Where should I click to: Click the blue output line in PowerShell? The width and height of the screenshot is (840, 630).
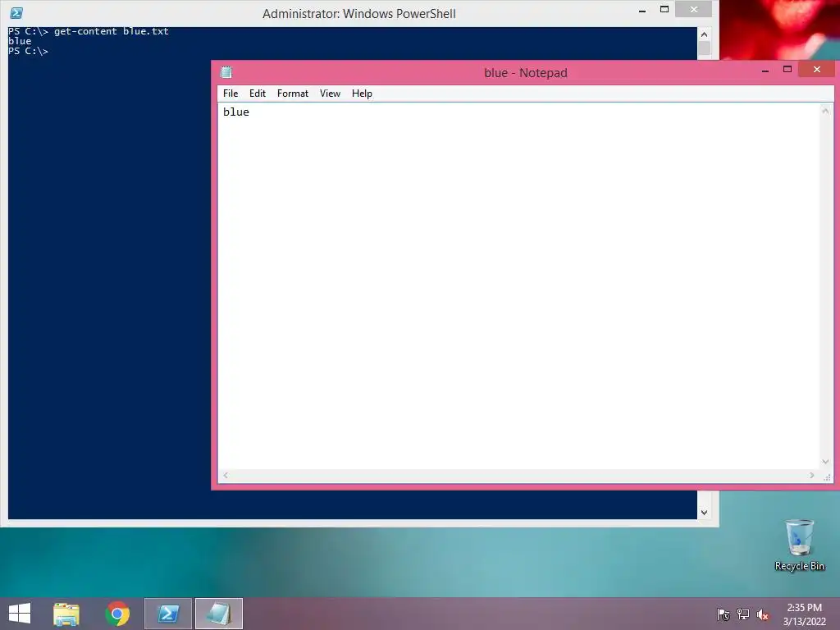[x=20, y=41]
